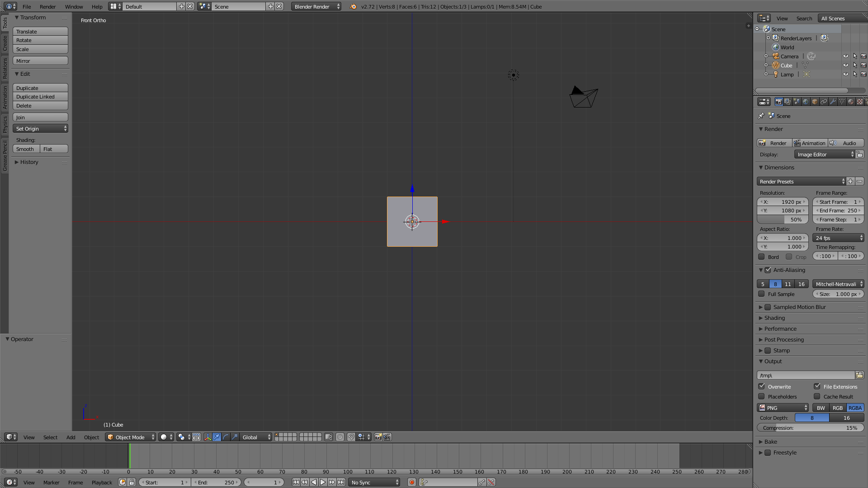Click the OpenGL render camera icon

click(378, 437)
